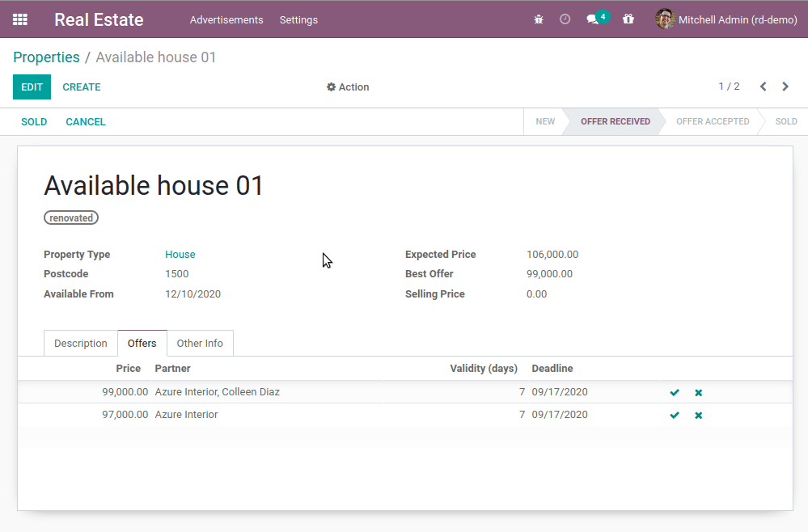Screen dimensions: 808x532
Task: Refuse the 97,000.00 Azure Interior offer
Action: pyautogui.click(x=698, y=415)
